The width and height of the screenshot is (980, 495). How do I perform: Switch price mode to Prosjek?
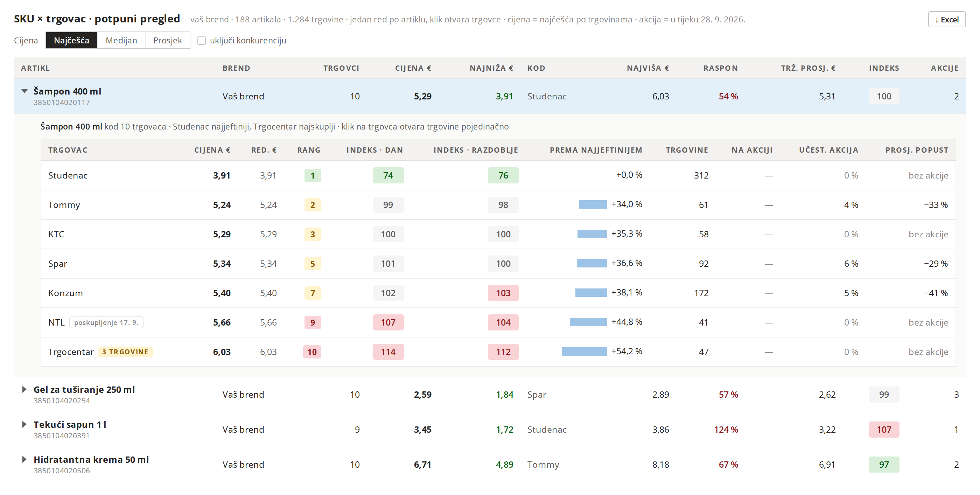point(167,40)
